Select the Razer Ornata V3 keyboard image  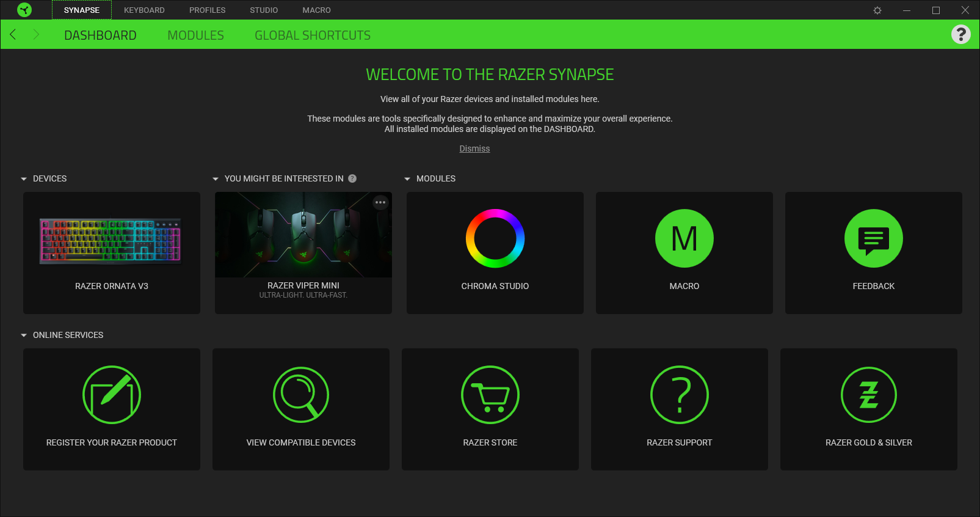(x=111, y=241)
